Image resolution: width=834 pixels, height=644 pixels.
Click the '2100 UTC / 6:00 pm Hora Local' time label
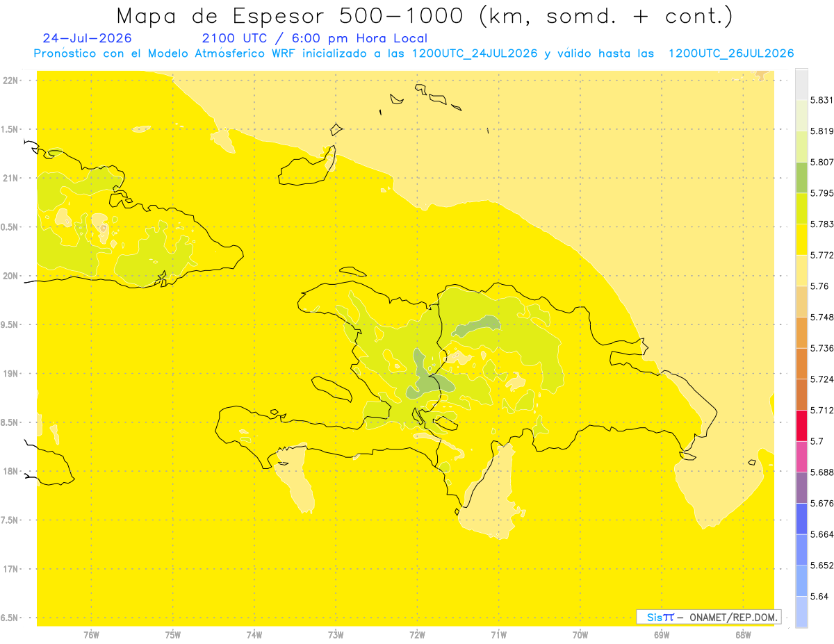pyautogui.click(x=315, y=39)
